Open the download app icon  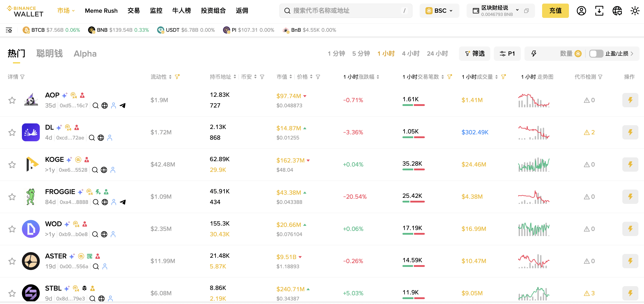(599, 11)
